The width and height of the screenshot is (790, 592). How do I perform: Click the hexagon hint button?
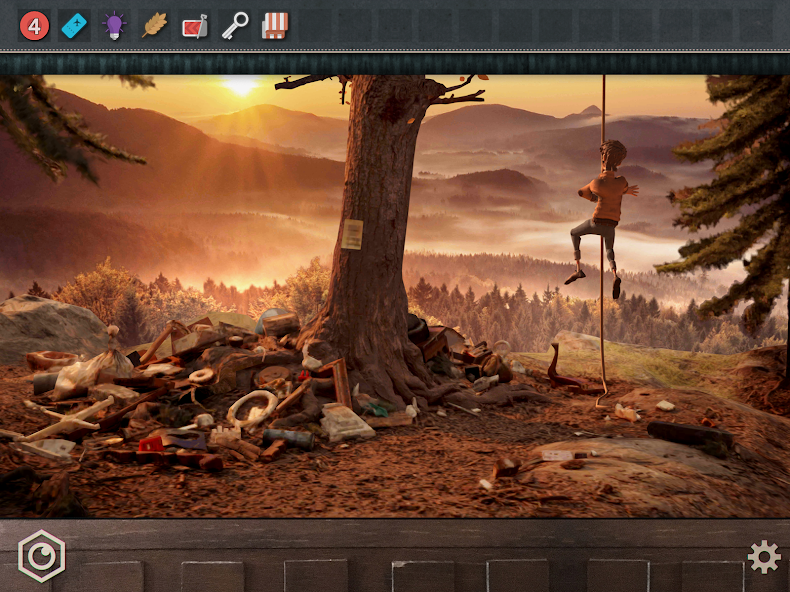click(x=41, y=556)
